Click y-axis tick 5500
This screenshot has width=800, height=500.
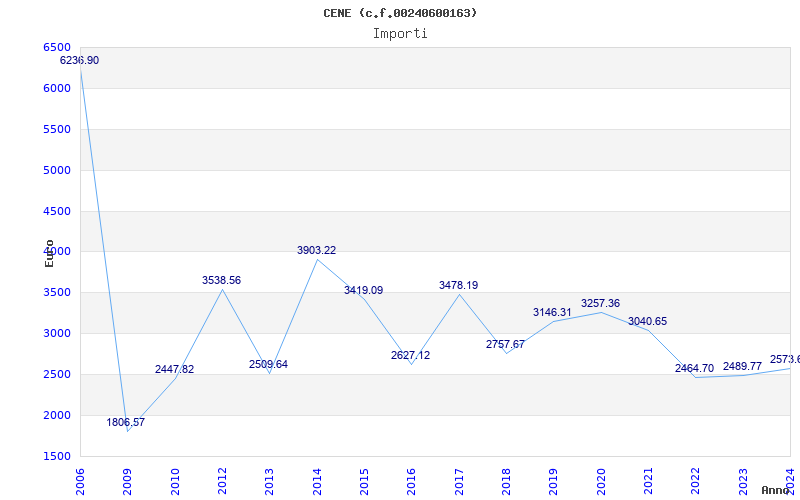click(x=57, y=129)
